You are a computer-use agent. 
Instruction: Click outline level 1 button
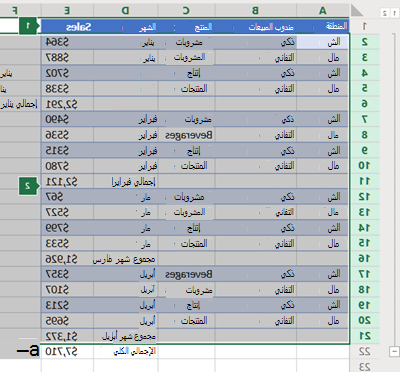pos(394,13)
